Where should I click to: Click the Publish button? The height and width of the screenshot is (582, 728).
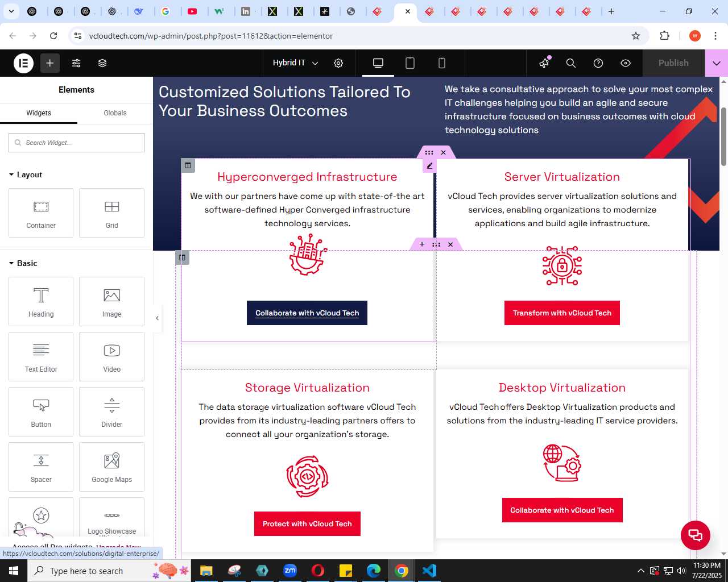[673, 63]
